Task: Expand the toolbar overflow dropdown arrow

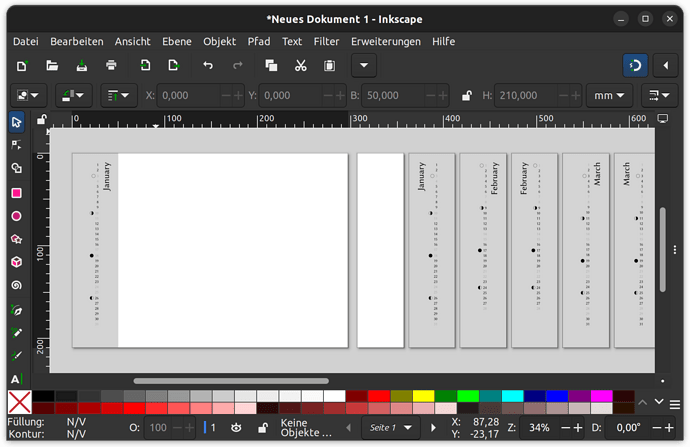Action: 364,66
